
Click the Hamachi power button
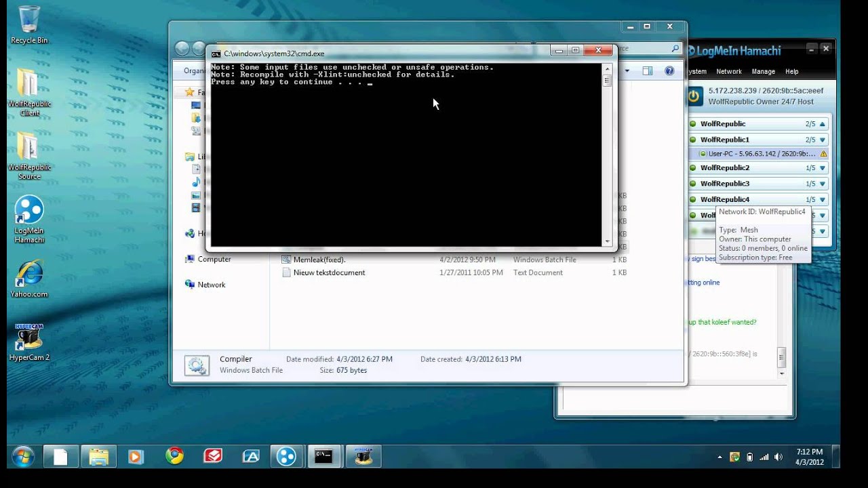(694, 96)
